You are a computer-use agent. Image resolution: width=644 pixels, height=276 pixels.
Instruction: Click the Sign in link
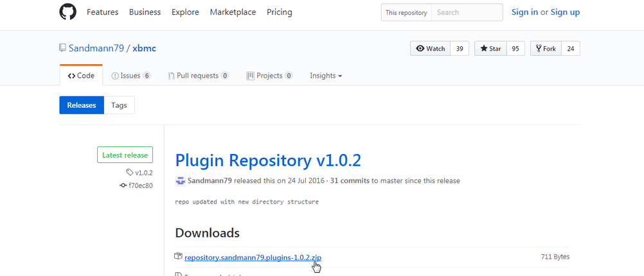[524, 12]
